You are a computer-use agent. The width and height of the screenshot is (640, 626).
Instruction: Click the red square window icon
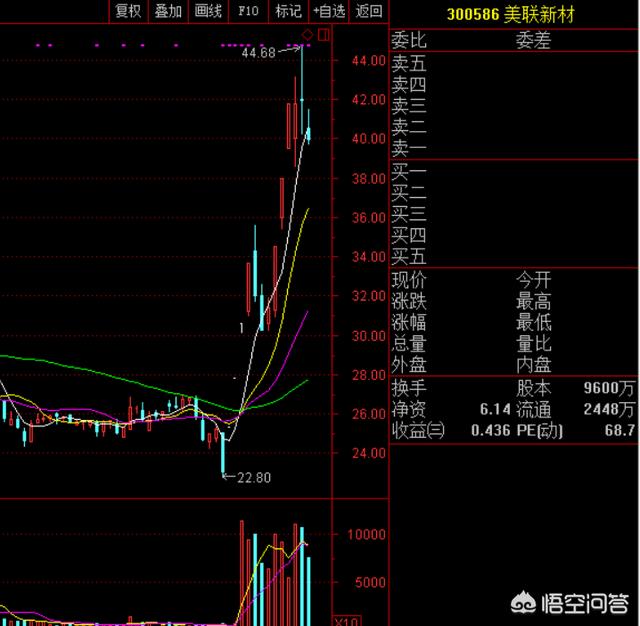(324, 35)
